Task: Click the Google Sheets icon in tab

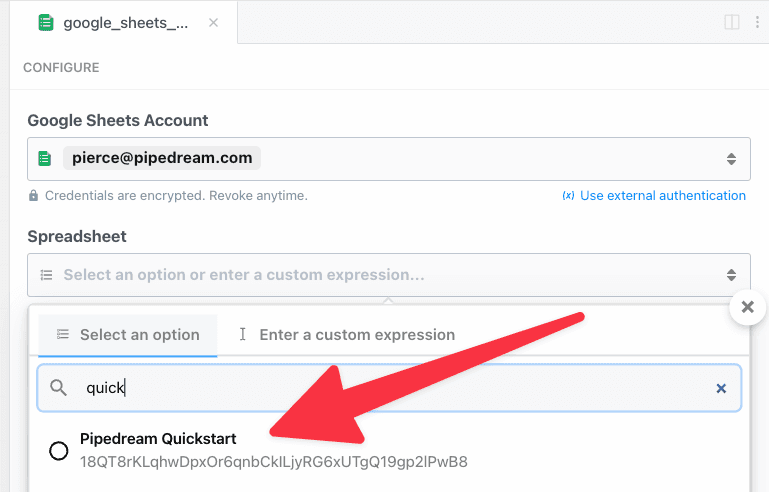Action: pyautogui.click(x=46, y=23)
